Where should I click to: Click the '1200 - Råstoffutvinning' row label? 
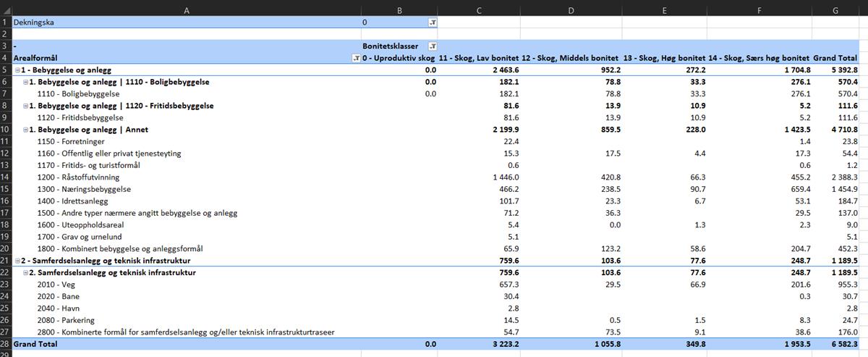click(78, 177)
